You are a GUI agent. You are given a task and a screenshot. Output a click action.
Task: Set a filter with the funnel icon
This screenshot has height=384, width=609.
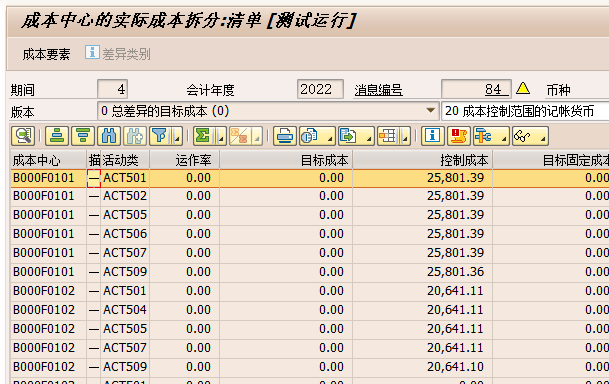click(x=160, y=136)
